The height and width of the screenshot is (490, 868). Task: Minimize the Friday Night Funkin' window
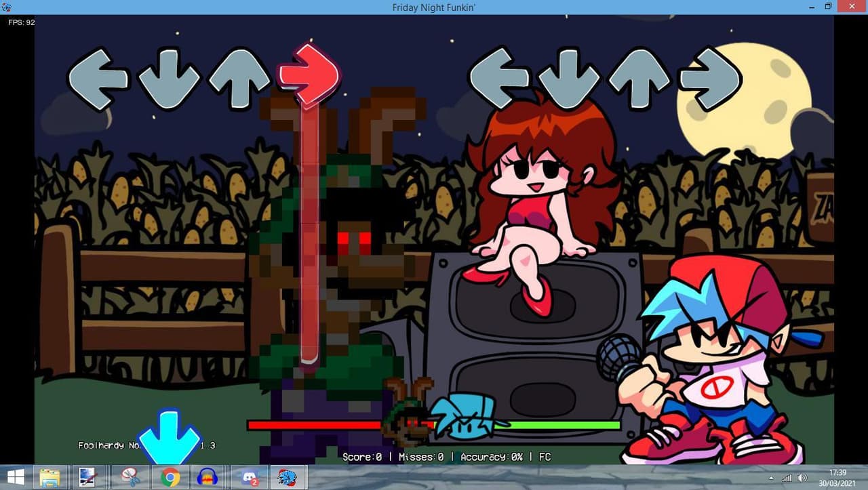coord(811,6)
